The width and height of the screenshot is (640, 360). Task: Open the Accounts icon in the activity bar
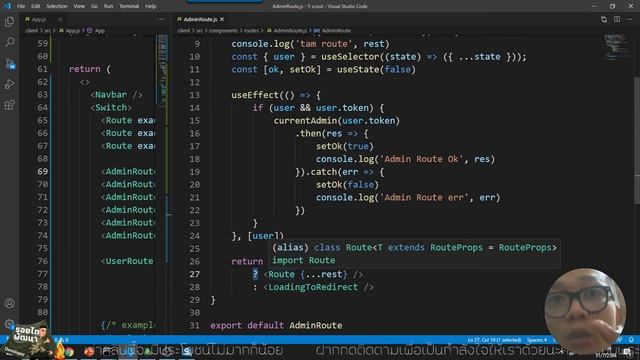click(9, 303)
